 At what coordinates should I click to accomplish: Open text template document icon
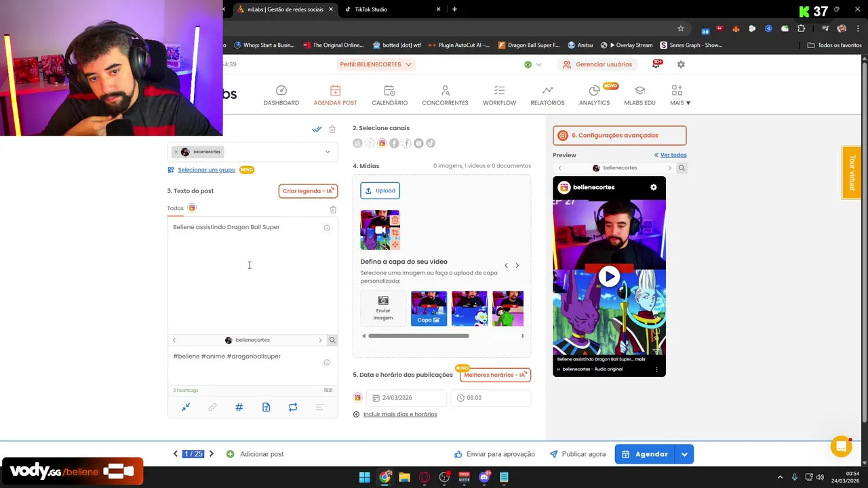point(266,407)
